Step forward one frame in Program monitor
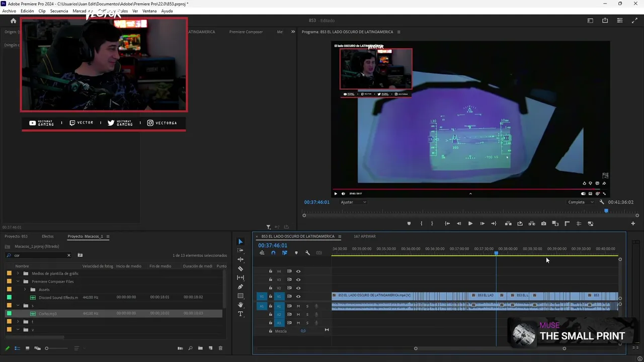The image size is (644, 362). (x=482, y=224)
